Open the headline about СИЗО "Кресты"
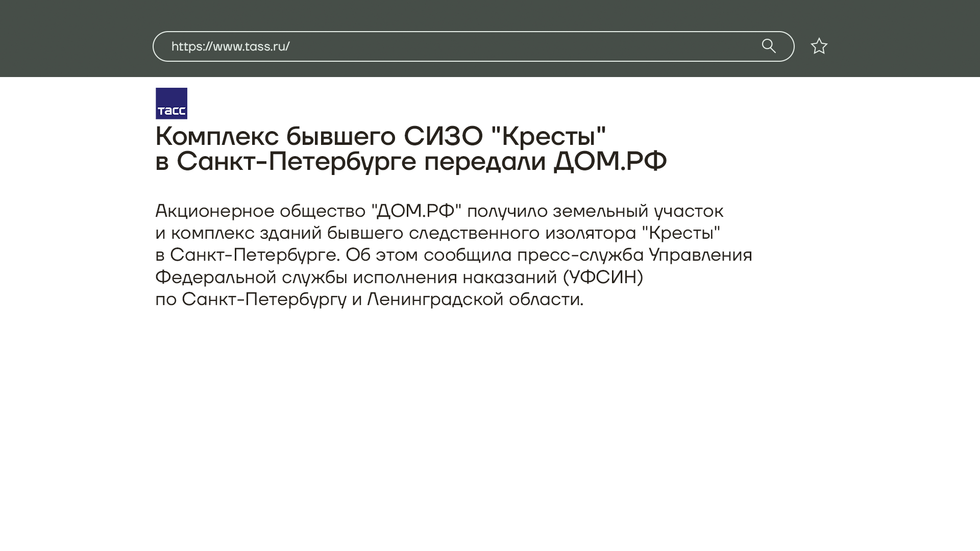The image size is (980, 551). point(380,136)
